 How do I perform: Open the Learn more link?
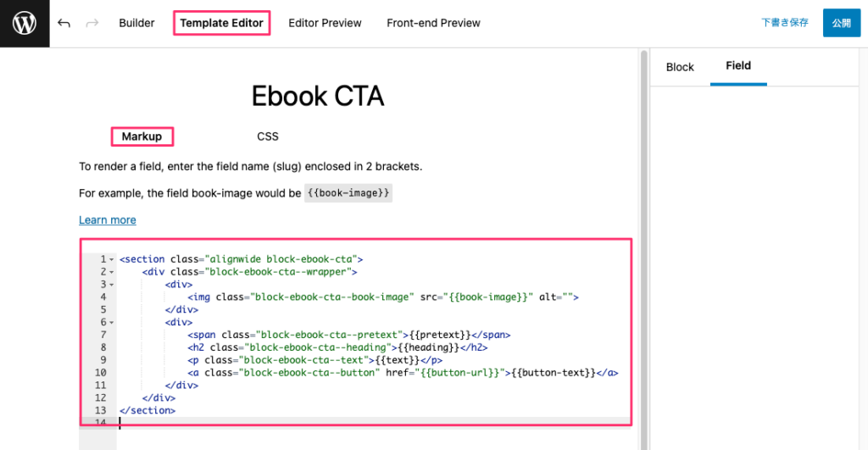(108, 220)
